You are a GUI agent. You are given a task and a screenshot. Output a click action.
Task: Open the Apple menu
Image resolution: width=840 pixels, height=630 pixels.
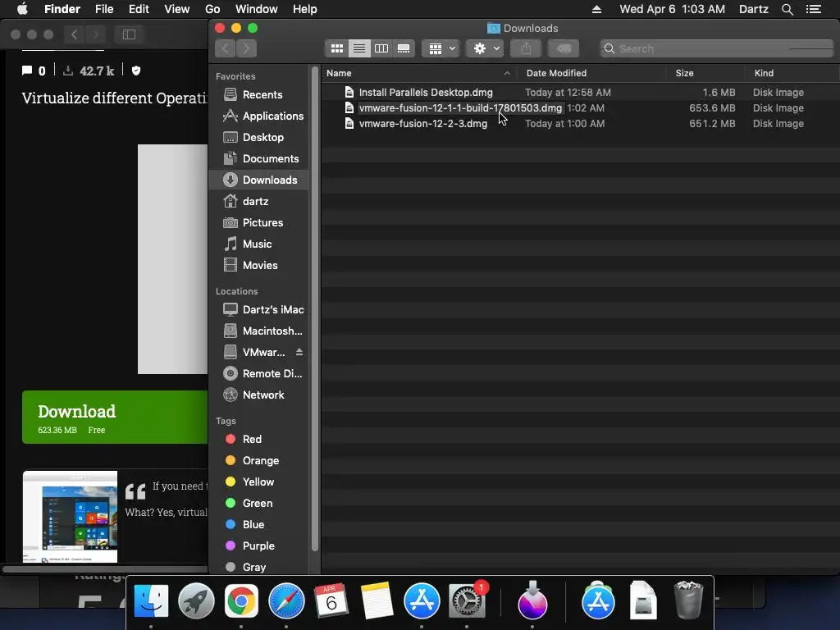coord(22,9)
